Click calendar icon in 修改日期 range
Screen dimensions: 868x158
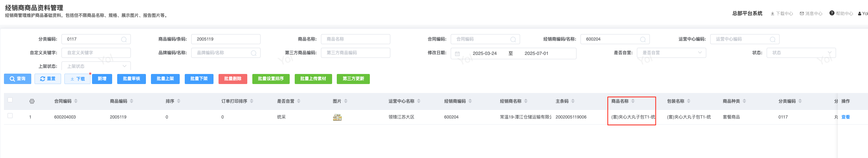(x=458, y=54)
